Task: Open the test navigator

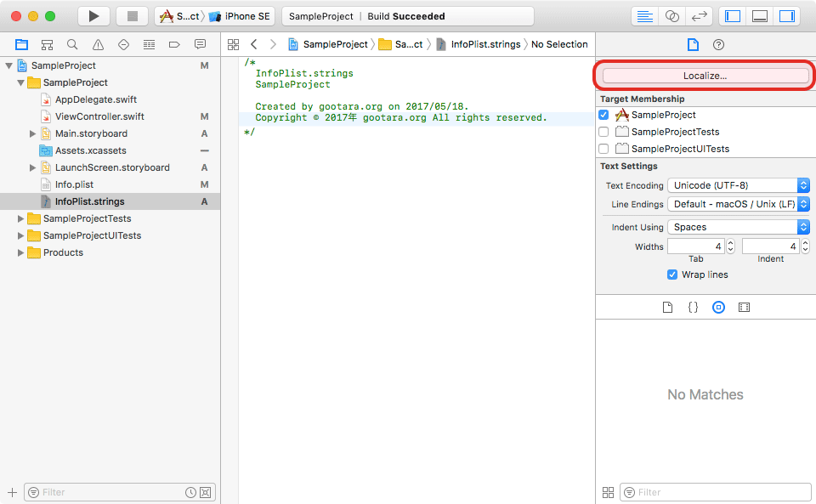Action: tap(123, 45)
